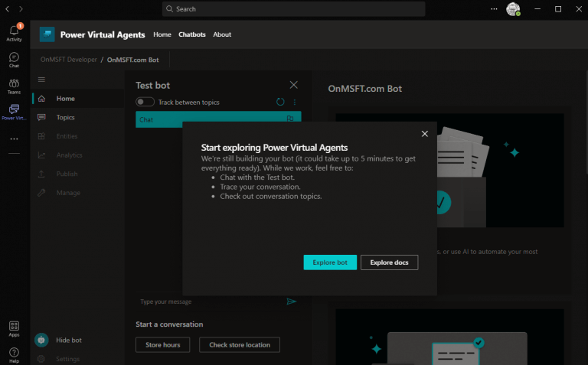The height and width of the screenshot is (365, 588).
Task: Click the Power Virtual Agents app logo
Action: tap(47, 34)
